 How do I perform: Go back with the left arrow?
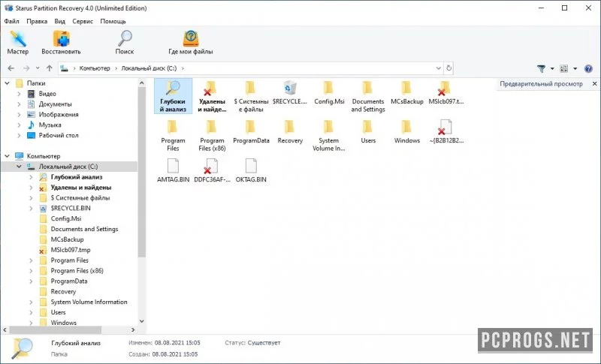tap(11, 68)
